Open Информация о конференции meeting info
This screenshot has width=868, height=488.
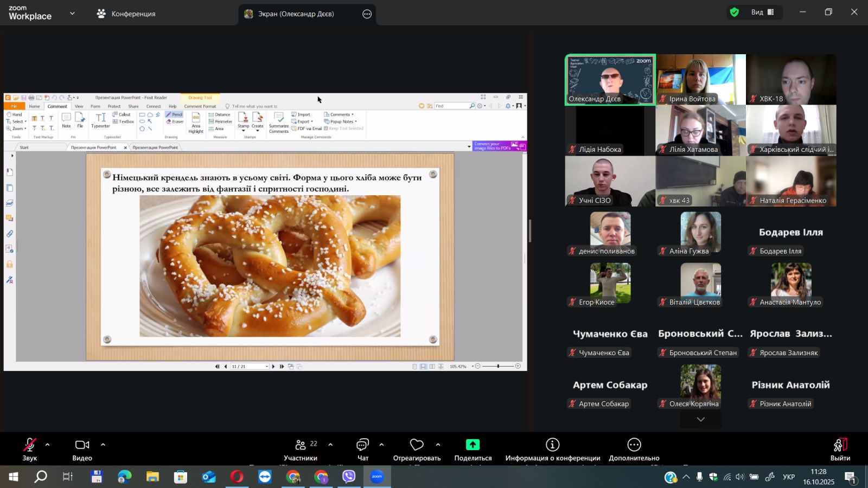pos(552,450)
